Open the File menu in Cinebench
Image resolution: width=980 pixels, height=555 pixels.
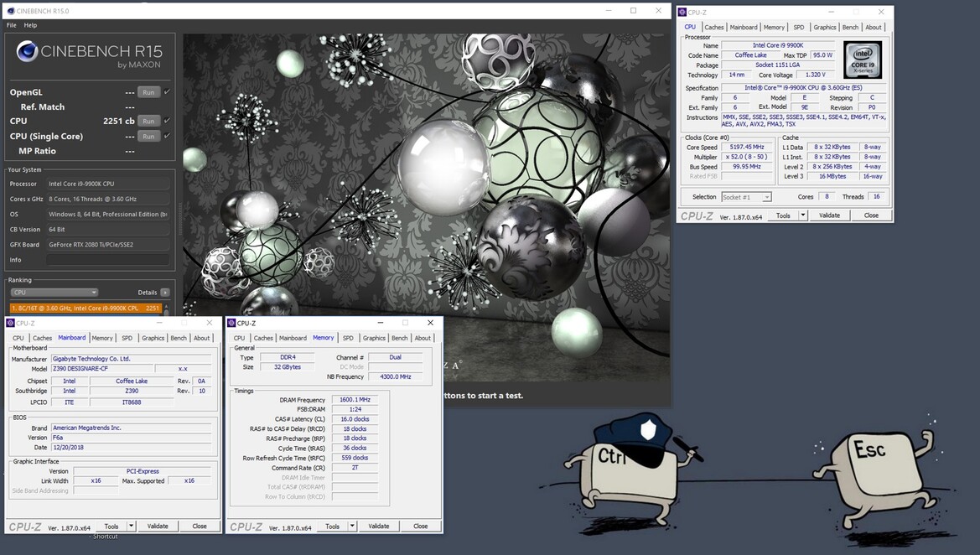(11, 26)
